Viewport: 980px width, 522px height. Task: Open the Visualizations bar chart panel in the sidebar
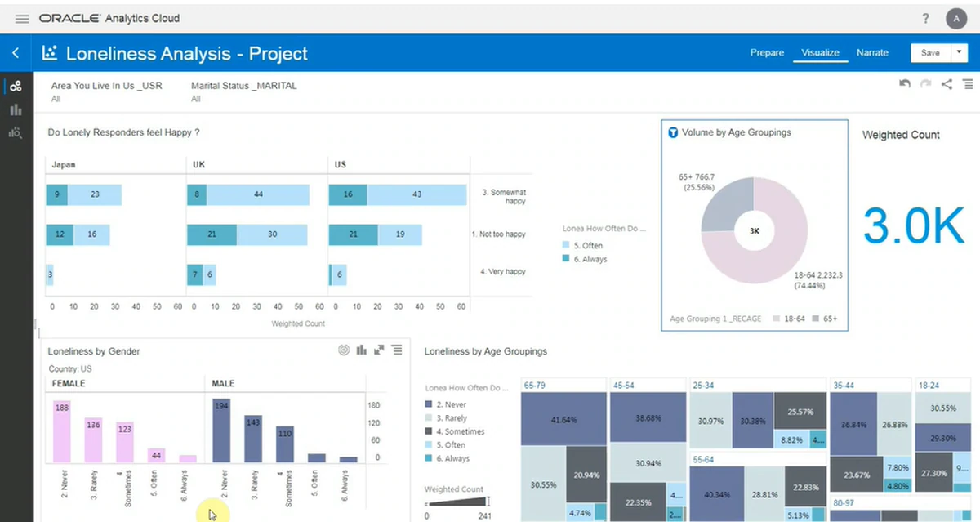coord(16,109)
